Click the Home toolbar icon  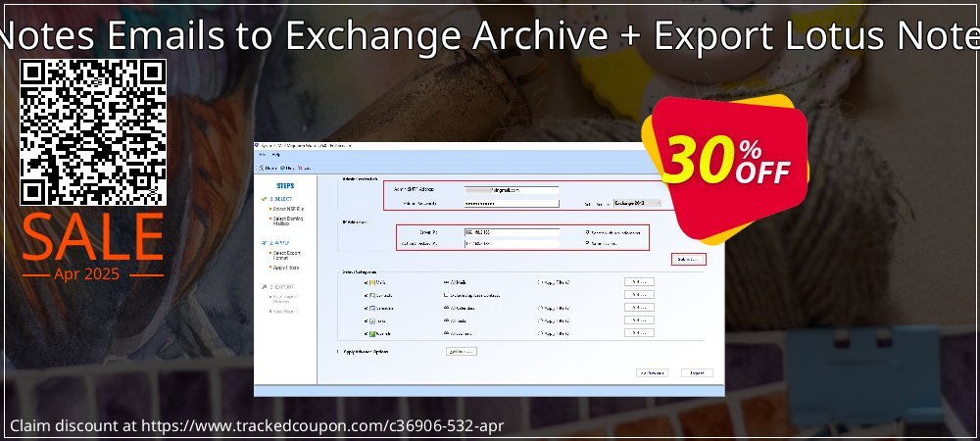[x=260, y=168]
